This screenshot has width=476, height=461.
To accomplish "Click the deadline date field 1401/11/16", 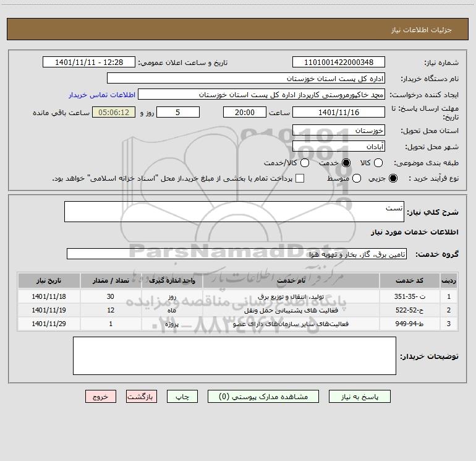I will [339, 112].
